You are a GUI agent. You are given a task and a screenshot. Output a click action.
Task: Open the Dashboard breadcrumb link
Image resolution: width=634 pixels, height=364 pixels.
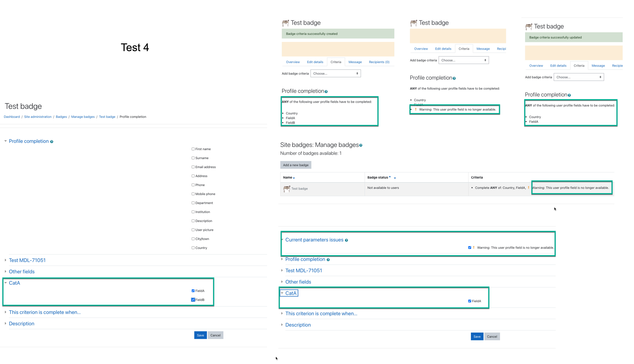[12, 117]
